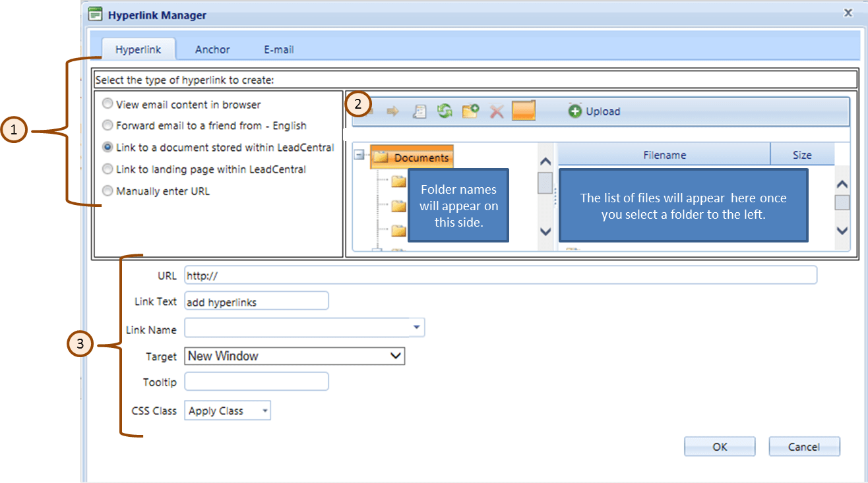Open the document preview icon in the toolbar
868x483 pixels.
[419, 111]
